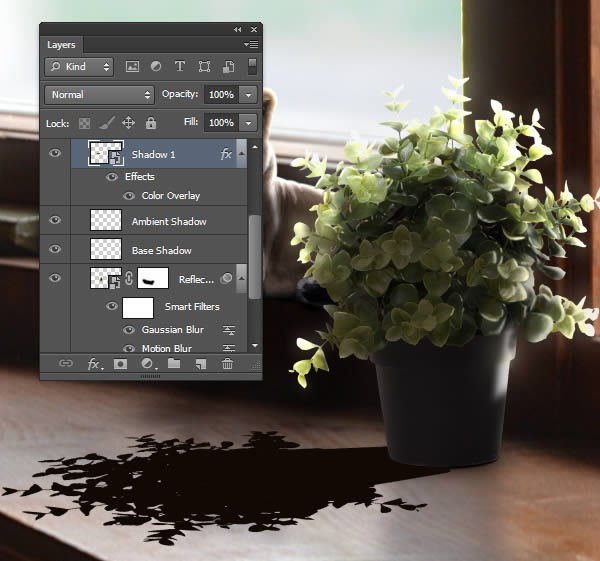Image resolution: width=600 pixels, height=561 pixels.
Task: Click the Link layers chain icon
Action: pyautogui.click(x=65, y=363)
